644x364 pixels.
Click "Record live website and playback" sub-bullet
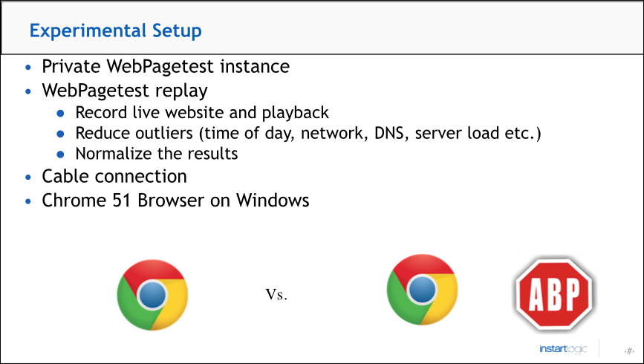click(x=202, y=113)
